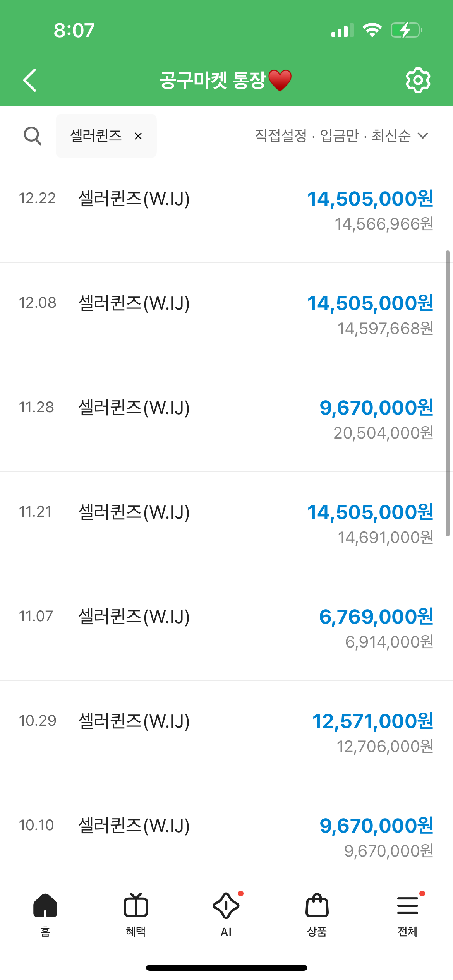453x980 pixels.
Task: Open account settings via the gear icon
Action: [x=418, y=80]
